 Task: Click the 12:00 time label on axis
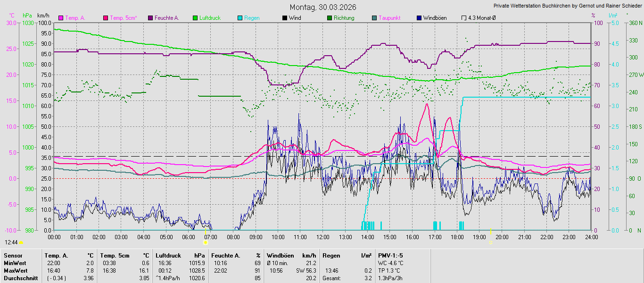pos(322,237)
